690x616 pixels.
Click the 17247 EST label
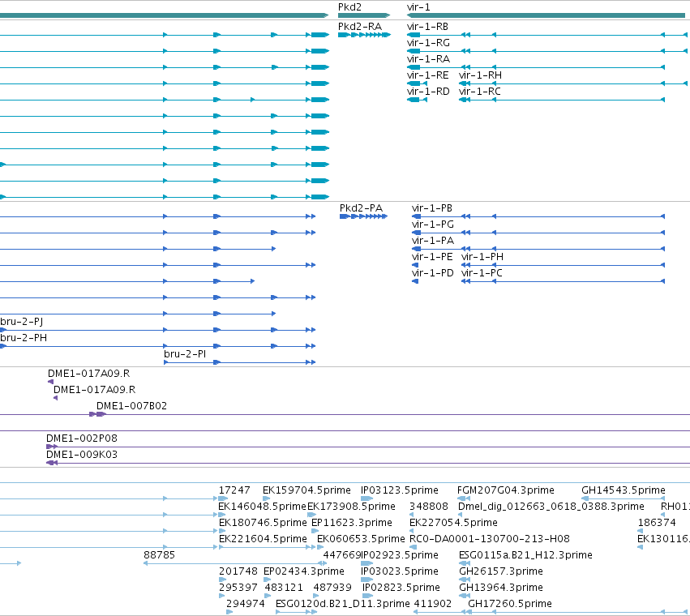coord(234,490)
